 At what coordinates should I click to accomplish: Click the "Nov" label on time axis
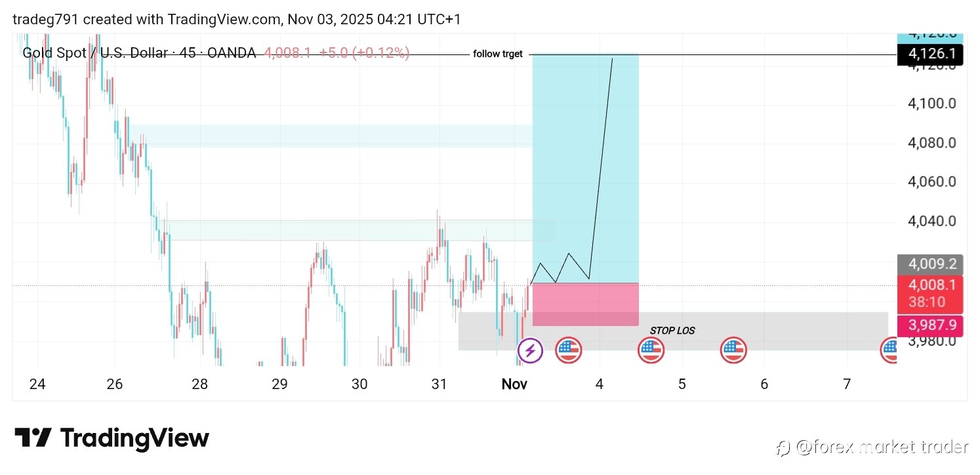tap(514, 384)
